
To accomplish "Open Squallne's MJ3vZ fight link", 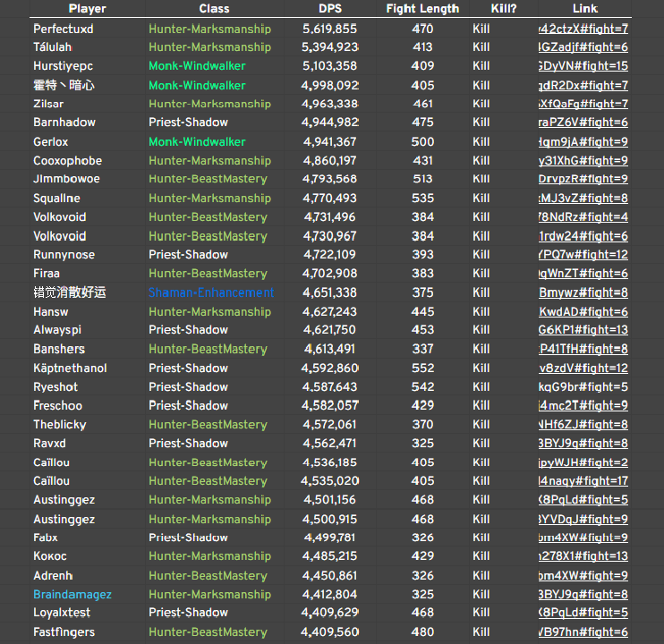I will [x=583, y=198].
